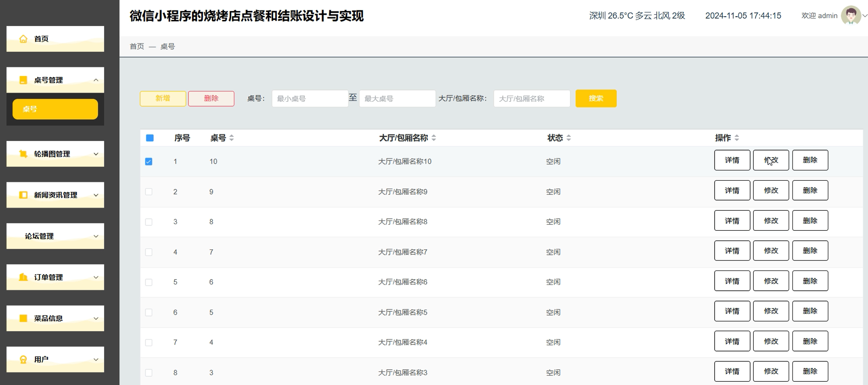Expand the 订单管理 menu chevron
The width and height of the screenshot is (868, 385).
point(96,277)
